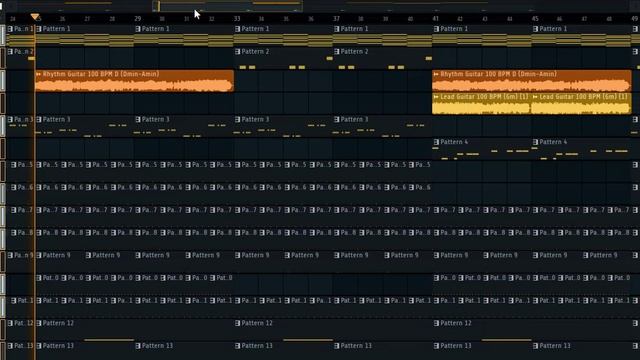
Task: Click the playlist overview scroll thumb at top
Action: 227,6
